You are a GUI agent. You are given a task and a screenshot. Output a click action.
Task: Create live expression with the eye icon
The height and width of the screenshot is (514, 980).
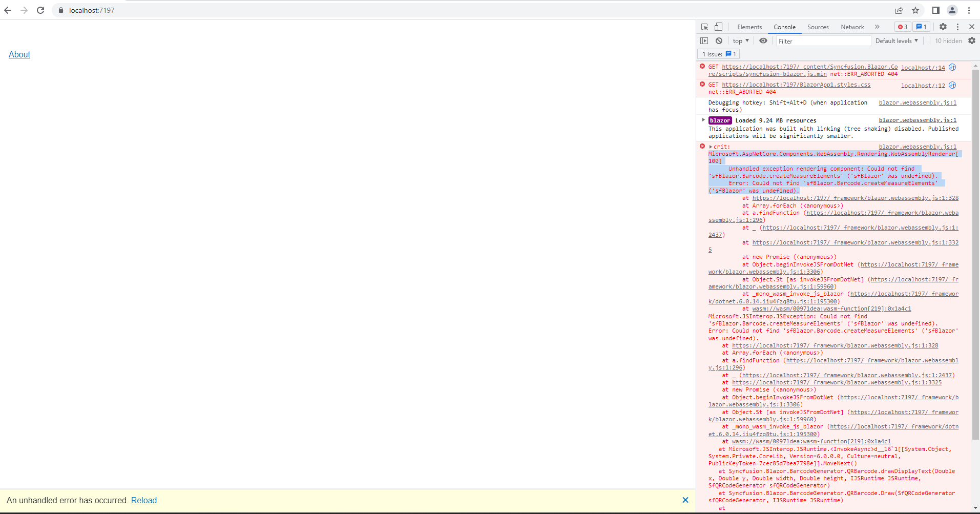(763, 40)
